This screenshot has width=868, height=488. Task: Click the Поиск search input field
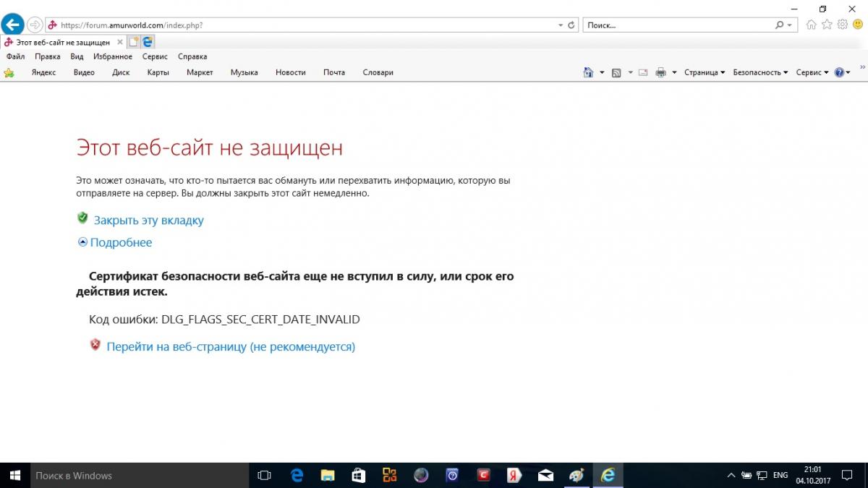click(678, 25)
